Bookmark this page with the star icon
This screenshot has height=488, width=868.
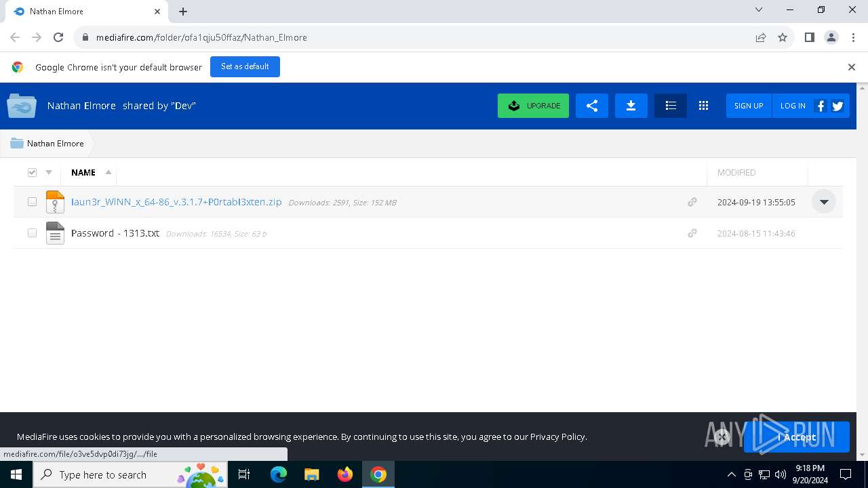(x=783, y=37)
